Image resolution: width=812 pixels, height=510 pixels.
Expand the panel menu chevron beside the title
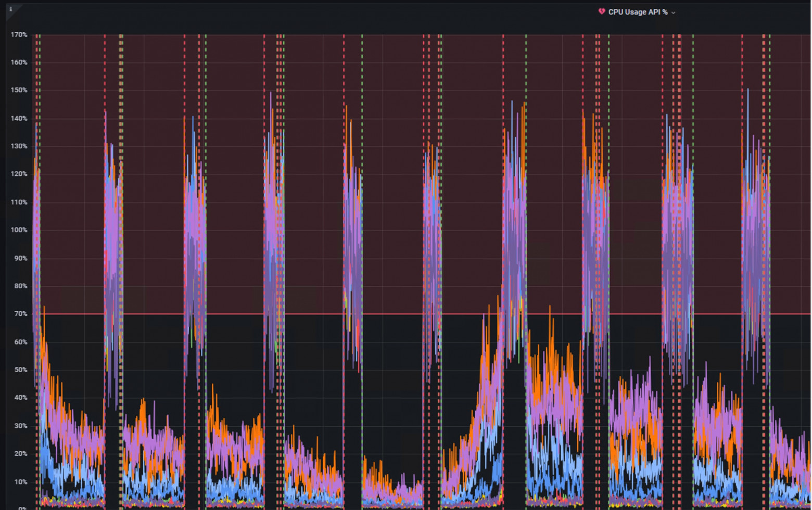[673, 12]
